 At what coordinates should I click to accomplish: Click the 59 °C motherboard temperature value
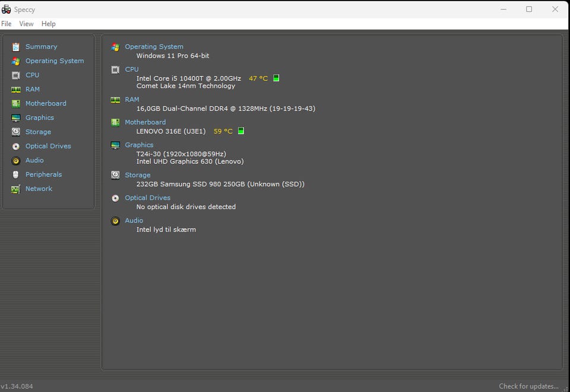click(223, 131)
